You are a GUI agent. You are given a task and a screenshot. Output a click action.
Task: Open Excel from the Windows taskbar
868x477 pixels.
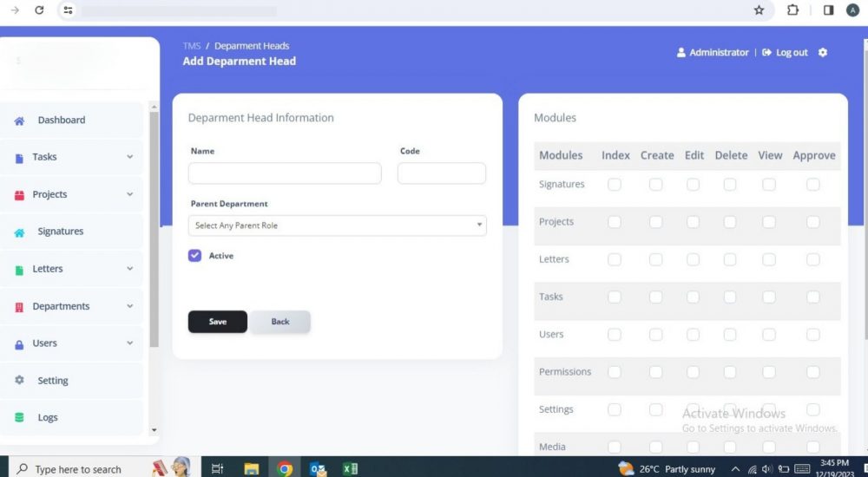(350, 469)
